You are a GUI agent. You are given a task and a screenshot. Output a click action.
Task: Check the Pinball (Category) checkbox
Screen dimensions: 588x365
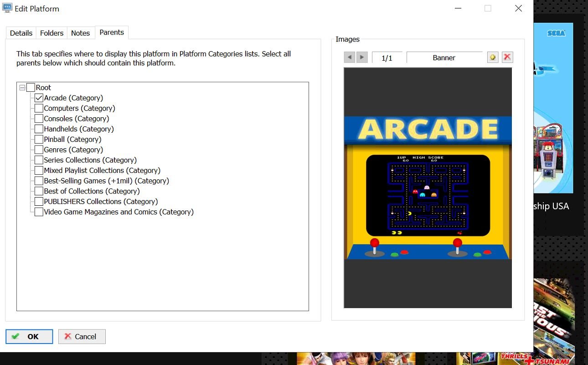[39, 139]
